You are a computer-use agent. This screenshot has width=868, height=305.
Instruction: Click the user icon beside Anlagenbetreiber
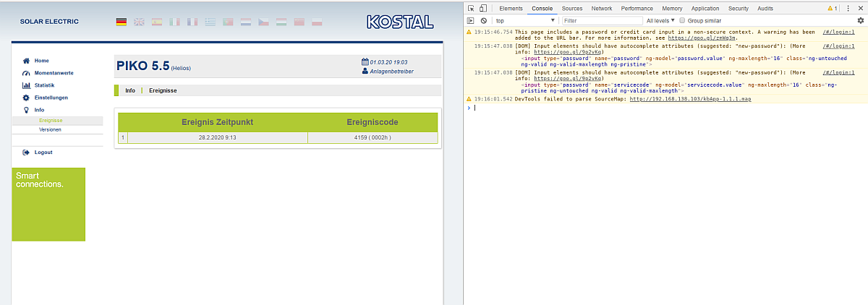pyautogui.click(x=365, y=71)
